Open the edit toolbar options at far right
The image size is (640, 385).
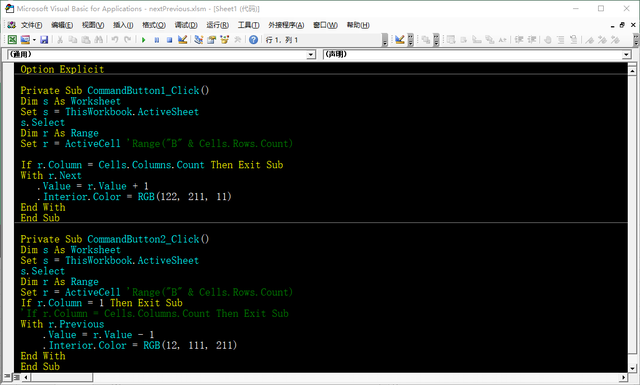click(636, 40)
